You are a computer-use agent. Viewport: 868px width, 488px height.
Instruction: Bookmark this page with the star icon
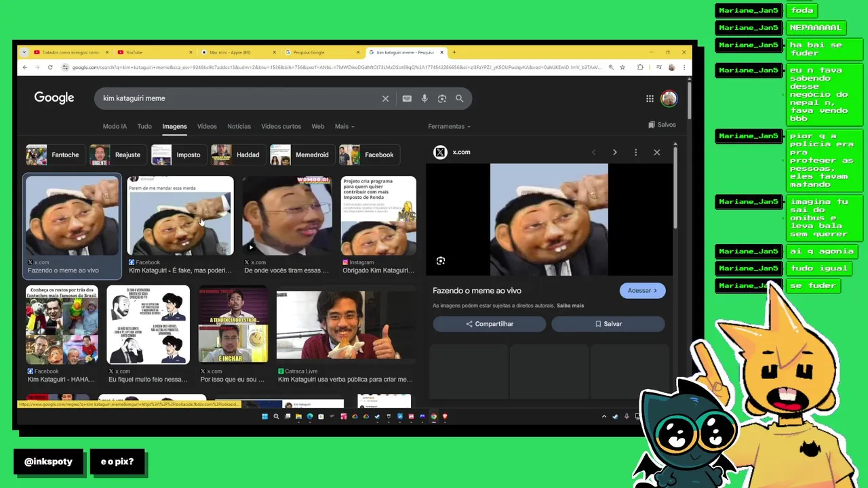coord(623,67)
